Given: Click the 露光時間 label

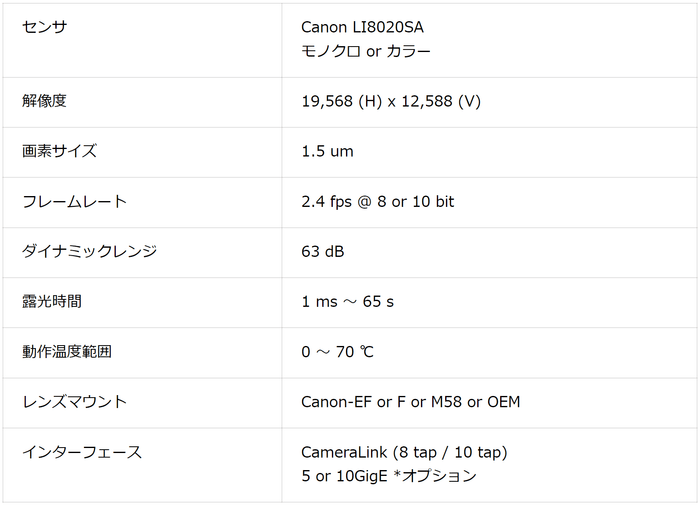Looking at the screenshot, I should (52, 301).
